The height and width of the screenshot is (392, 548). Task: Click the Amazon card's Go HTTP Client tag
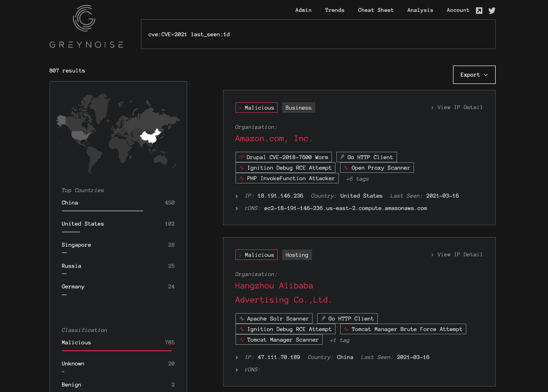366,157
